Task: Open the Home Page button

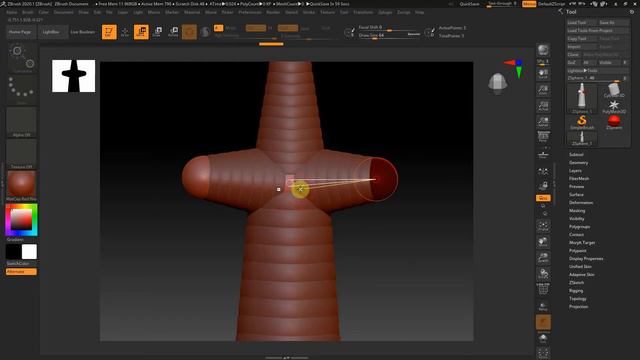Action: tap(20, 32)
